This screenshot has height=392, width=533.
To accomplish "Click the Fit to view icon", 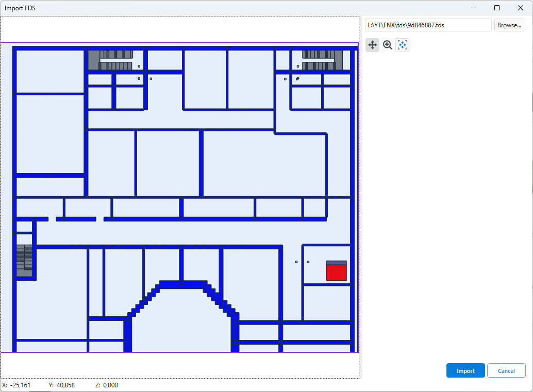I will 402,45.
